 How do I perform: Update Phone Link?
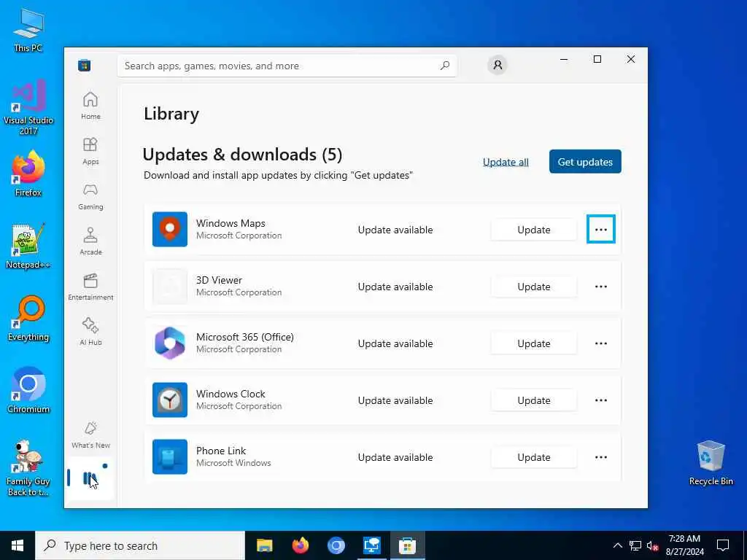tap(533, 457)
